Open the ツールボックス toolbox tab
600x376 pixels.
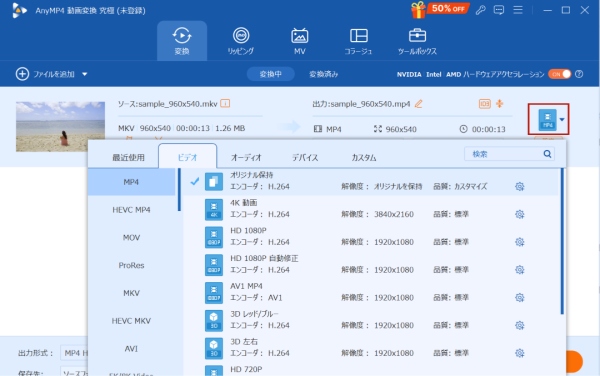417,41
